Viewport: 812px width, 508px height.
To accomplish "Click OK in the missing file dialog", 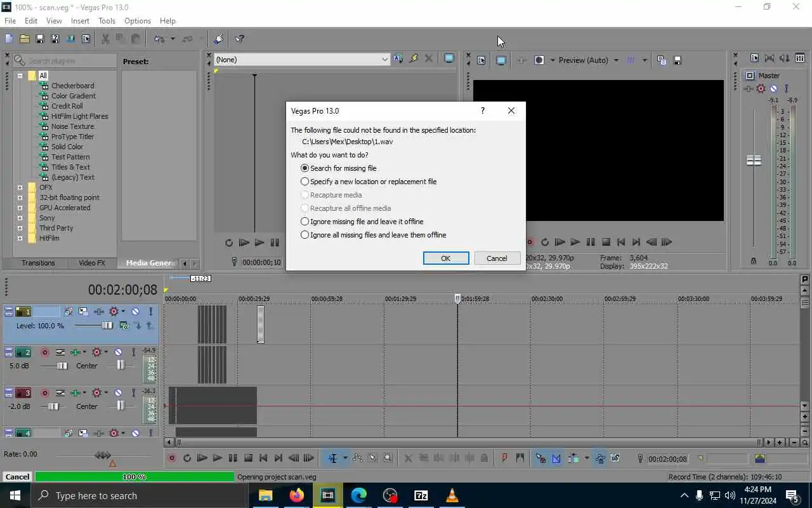I will click(446, 258).
